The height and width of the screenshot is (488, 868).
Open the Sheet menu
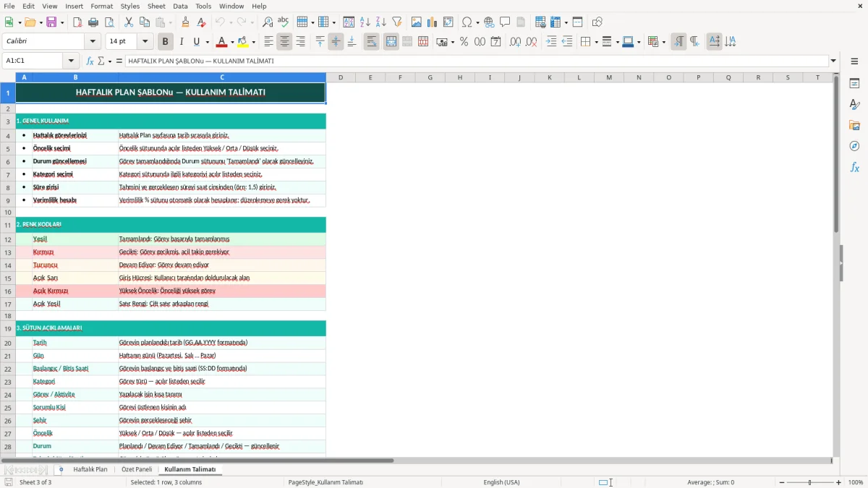[x=156, y=6]
